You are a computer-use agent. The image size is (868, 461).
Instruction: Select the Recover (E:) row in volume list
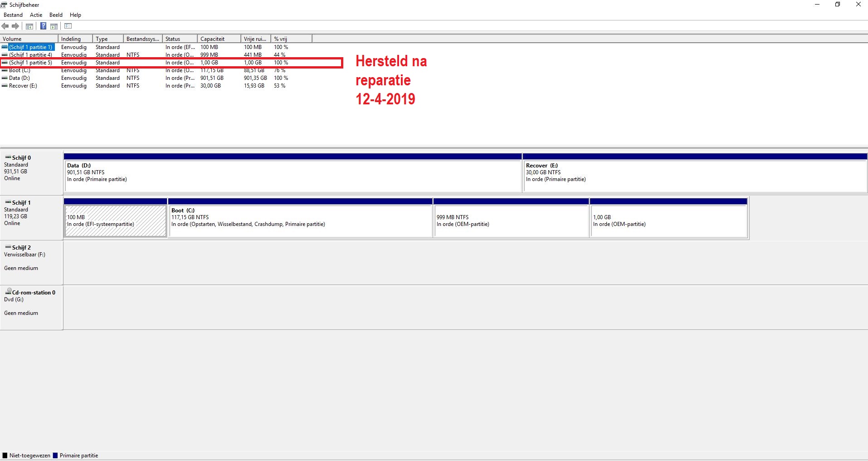click(23, 86)
